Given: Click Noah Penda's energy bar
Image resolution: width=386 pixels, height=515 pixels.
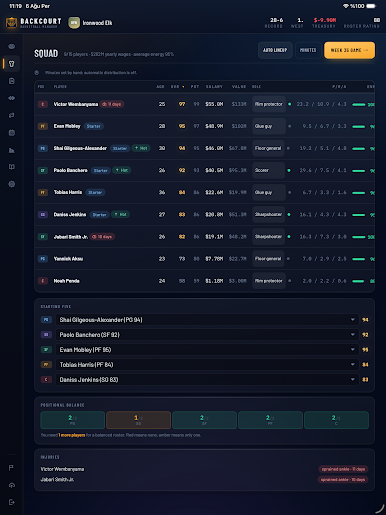Looking at the screenshot, I should [x=359, y=281].
